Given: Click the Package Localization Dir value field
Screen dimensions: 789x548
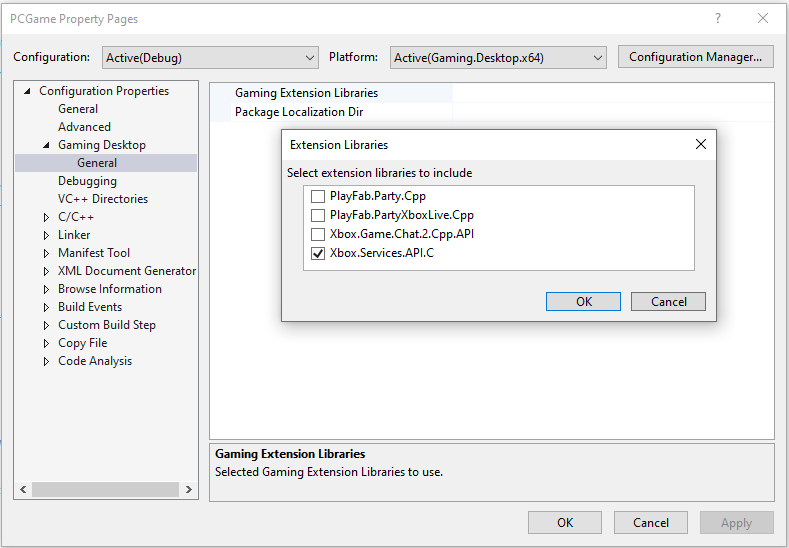Looking at the screenshot, I should pyautogui.click(x=613, y=112).
